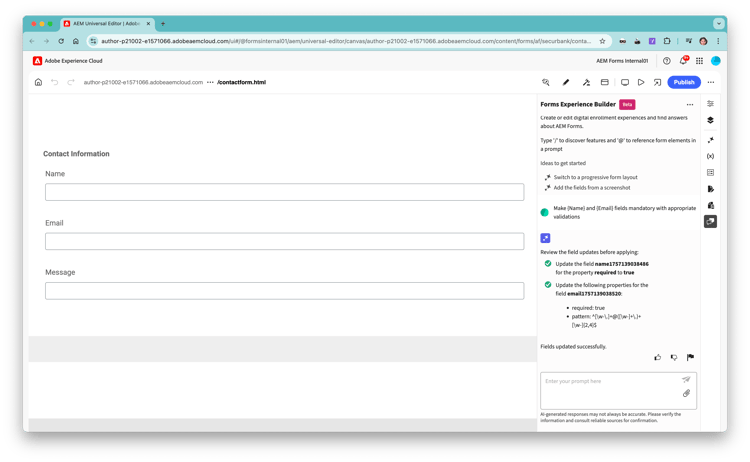The width and height of the screenshot is (750, 462).
Task: Click the browser address bar URL
Action: pos(346,41)
